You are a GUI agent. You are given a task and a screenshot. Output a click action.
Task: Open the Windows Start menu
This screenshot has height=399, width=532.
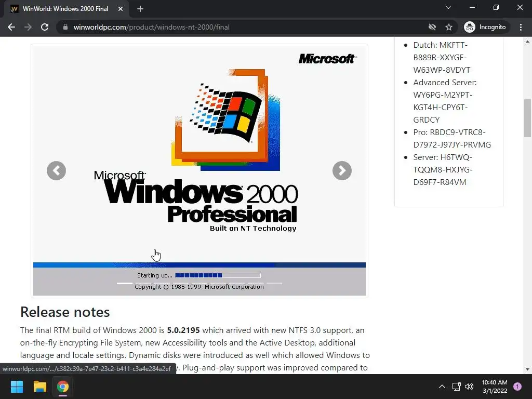click(x=17, y=387)
